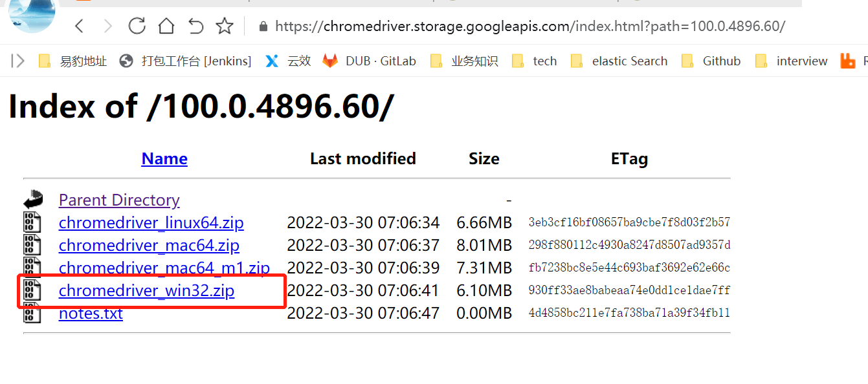Click the address bar URL field
Screen dimensions: 868x384
click(529, 27)
